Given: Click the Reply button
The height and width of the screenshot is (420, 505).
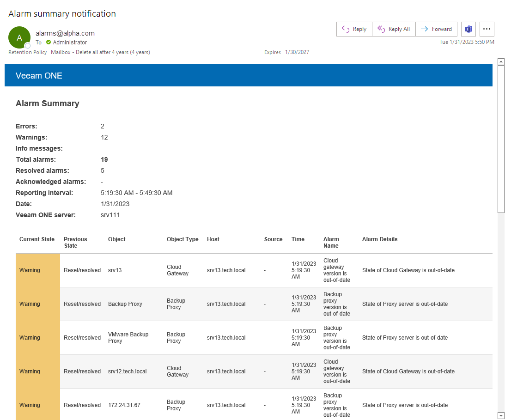Looking at the screenshot, I should (x=354, y=29).
